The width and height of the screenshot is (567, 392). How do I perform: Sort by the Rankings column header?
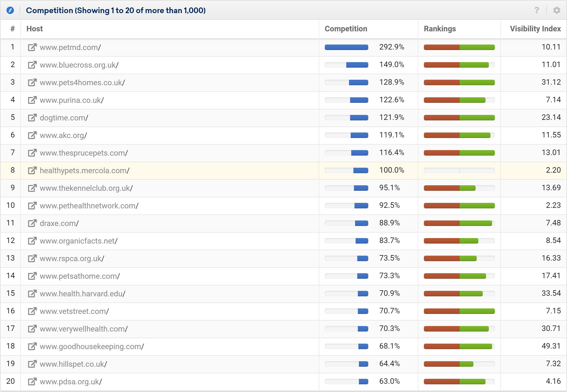pyautogui.click(x=440, y=29)
